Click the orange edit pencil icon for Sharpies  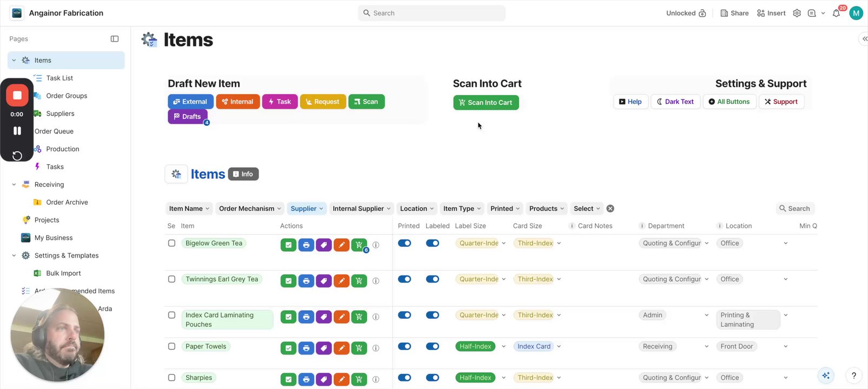(342, 380)
